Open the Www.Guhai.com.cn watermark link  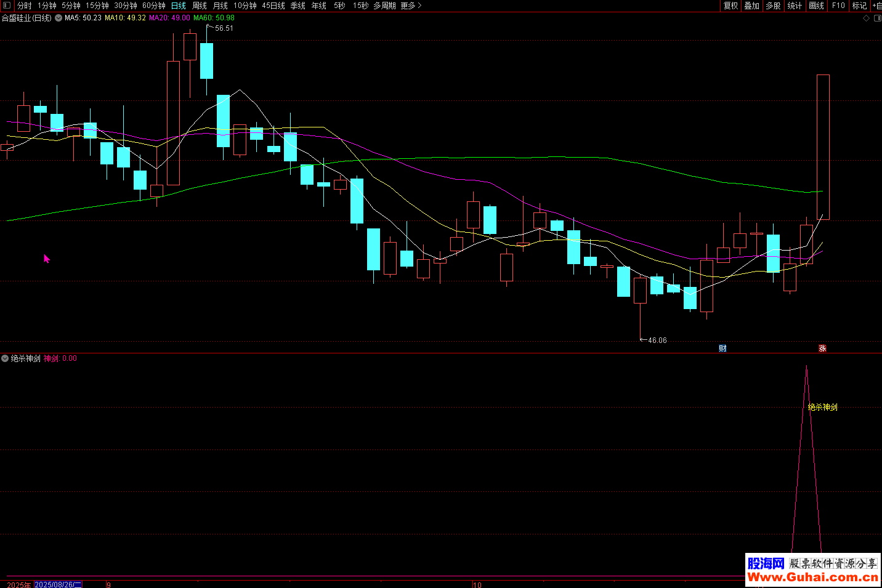pos(812,577)
